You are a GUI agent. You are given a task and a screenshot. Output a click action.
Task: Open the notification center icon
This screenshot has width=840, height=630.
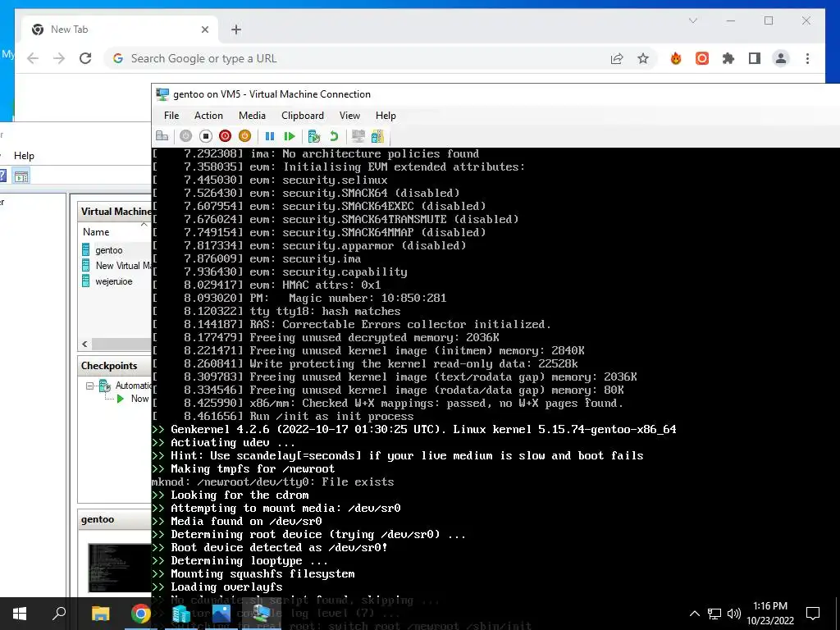813,614
